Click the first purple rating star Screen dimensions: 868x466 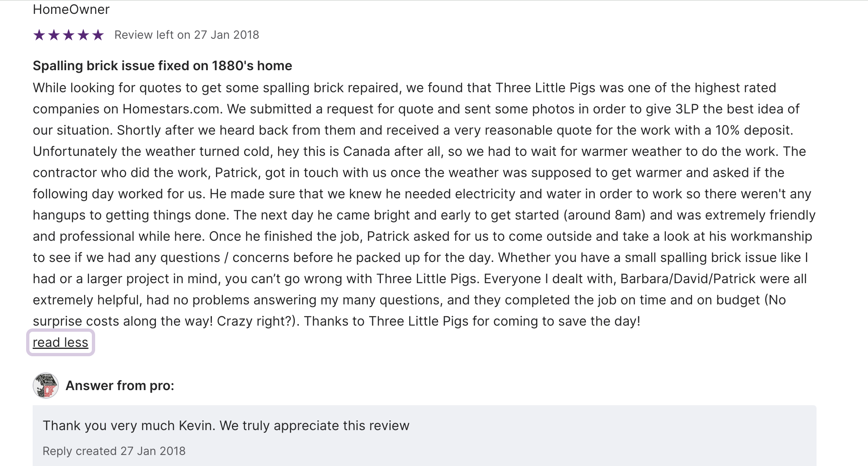pos(39,35)
